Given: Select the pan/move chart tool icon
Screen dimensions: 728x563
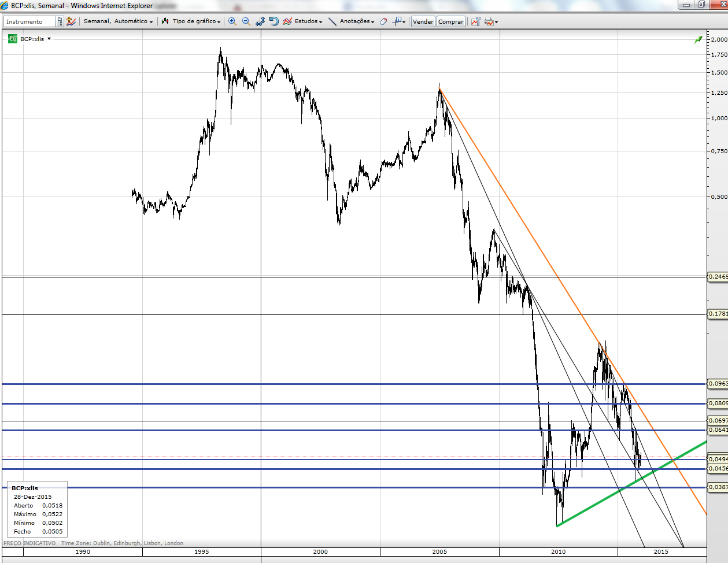Looking at the screenshot, I should click(260, 21).
